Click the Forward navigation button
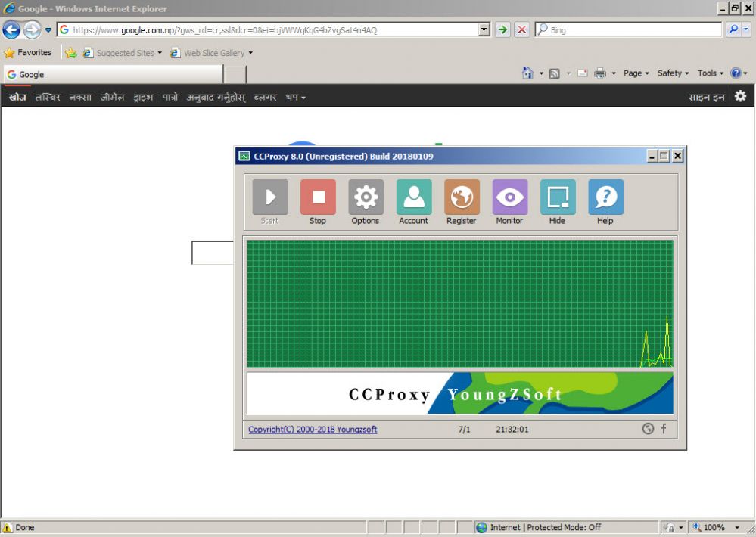Screen dimensions: 756x537 click(32, 30)
